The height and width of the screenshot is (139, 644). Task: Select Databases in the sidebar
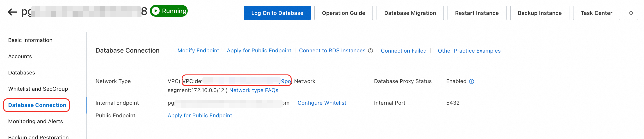(21, 73)
